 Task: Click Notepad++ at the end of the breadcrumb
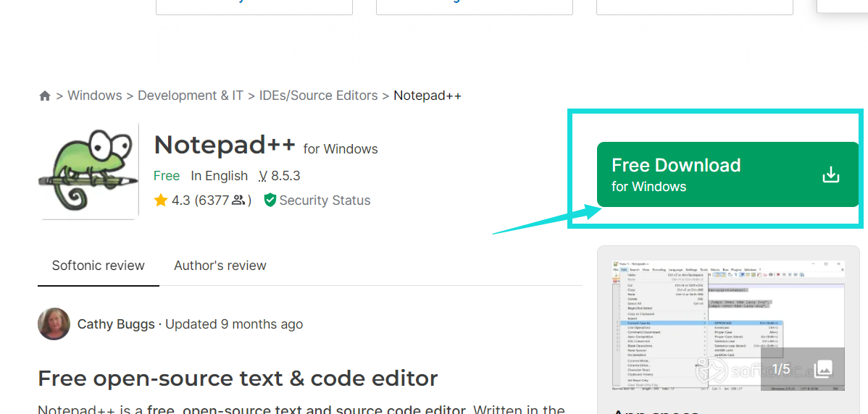pos(427,96)
